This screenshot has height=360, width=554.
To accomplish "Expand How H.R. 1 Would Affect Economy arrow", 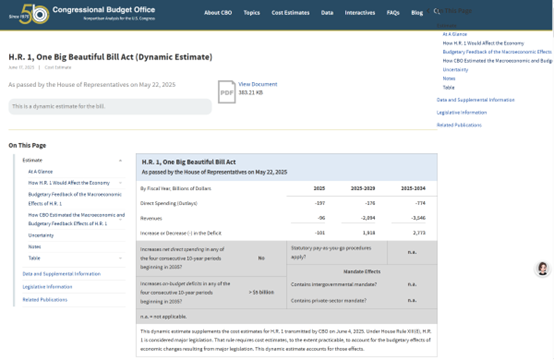I will (x=120, y=183).
